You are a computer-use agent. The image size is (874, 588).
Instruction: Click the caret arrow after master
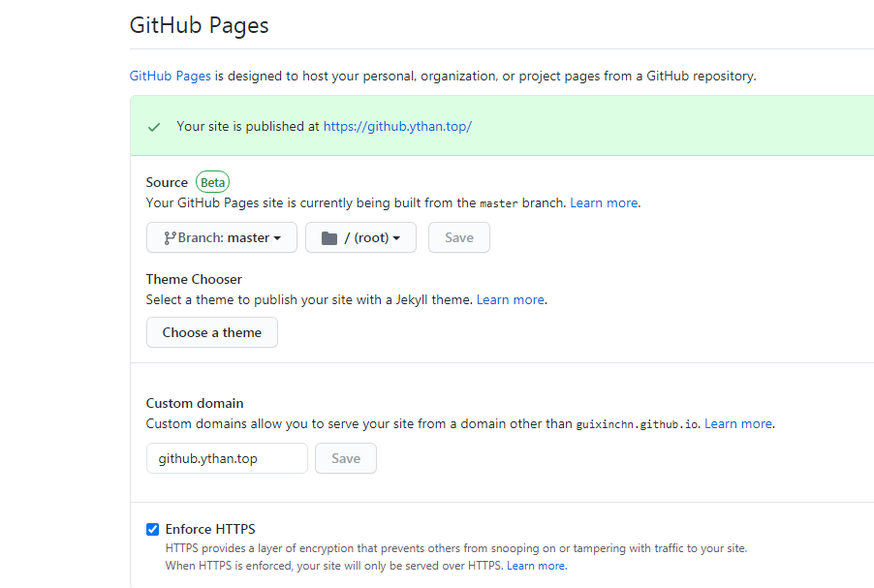click(x=278, y=238)
